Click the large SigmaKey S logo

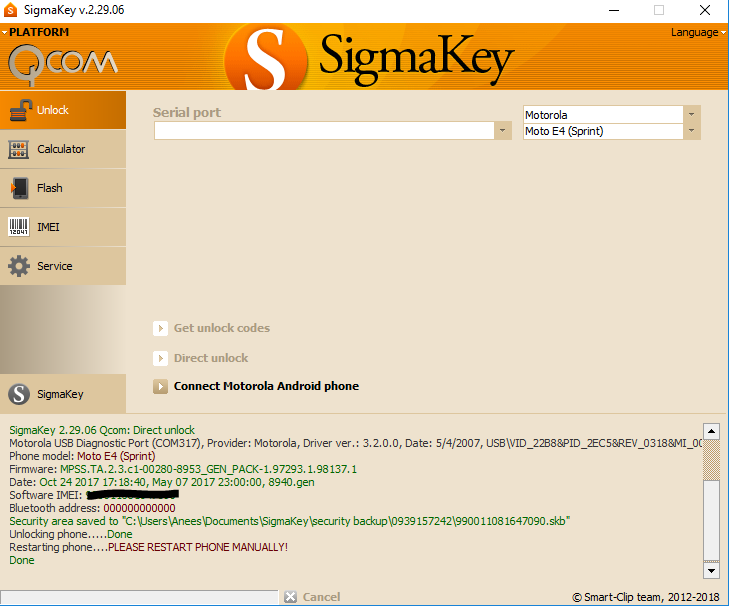click(x=265, y=58)
